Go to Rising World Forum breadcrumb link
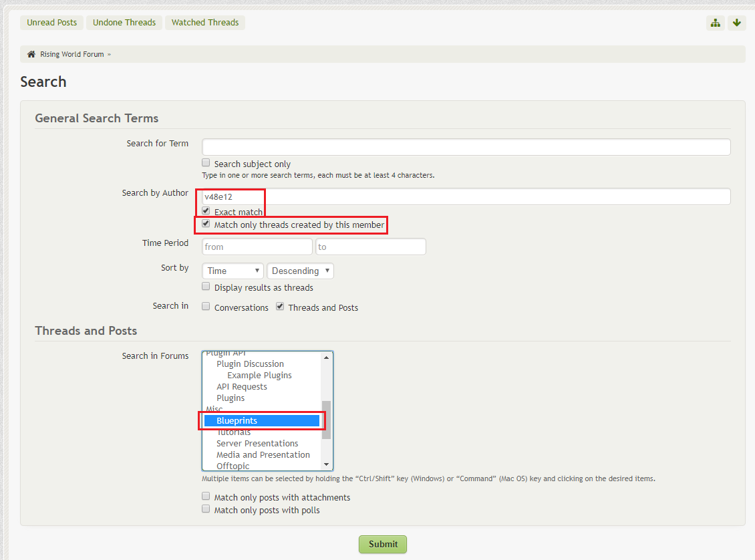Image resolution: width=755 pixels, height=560 pixels. tap(71, 54)
